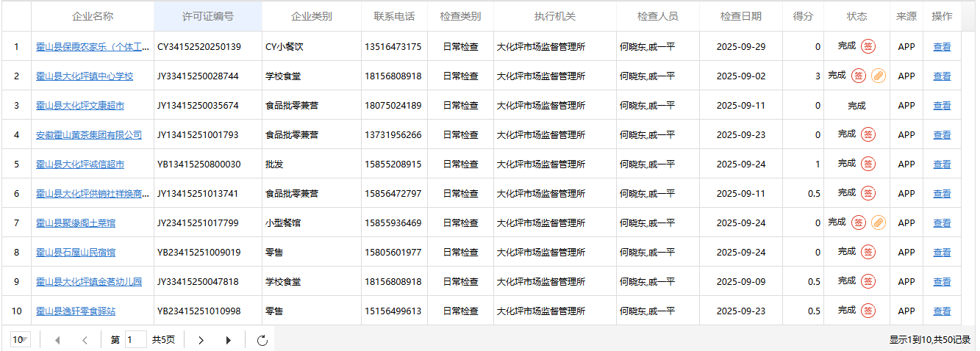The width and height of the screenshot is (980, 351).
Task: Open the orange attachment paperclip in row 2
Action: [878, 76]
